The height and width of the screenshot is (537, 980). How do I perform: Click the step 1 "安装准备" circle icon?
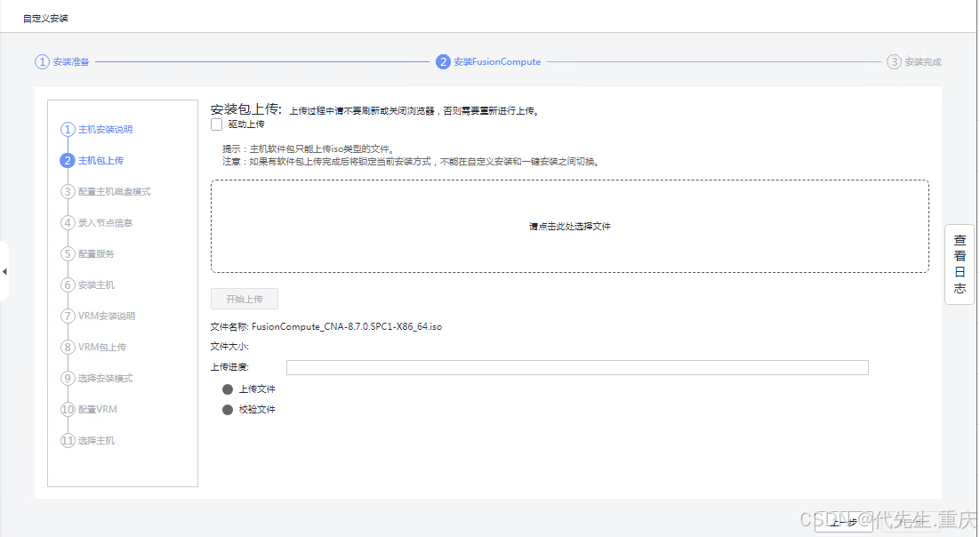tap(42, 61)
